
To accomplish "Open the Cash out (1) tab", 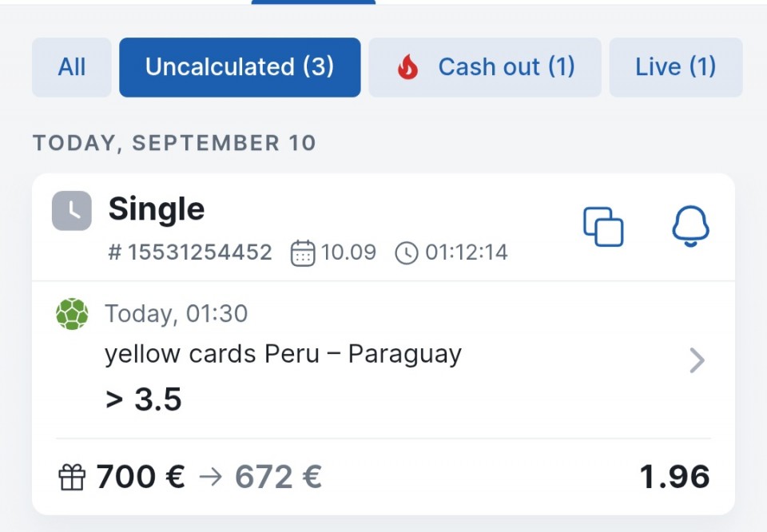I will pos(485,67).
